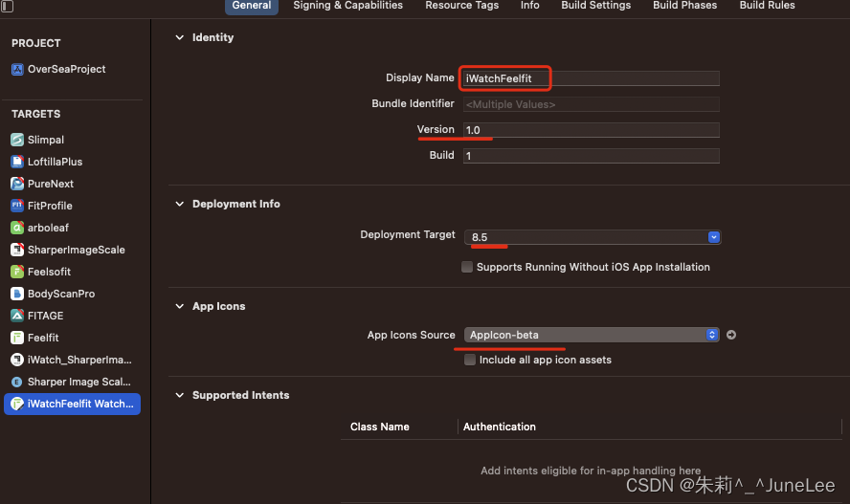Click the arboleaf target icon
The height and width of the screenshot is (504, 850).
pos(17,228)
